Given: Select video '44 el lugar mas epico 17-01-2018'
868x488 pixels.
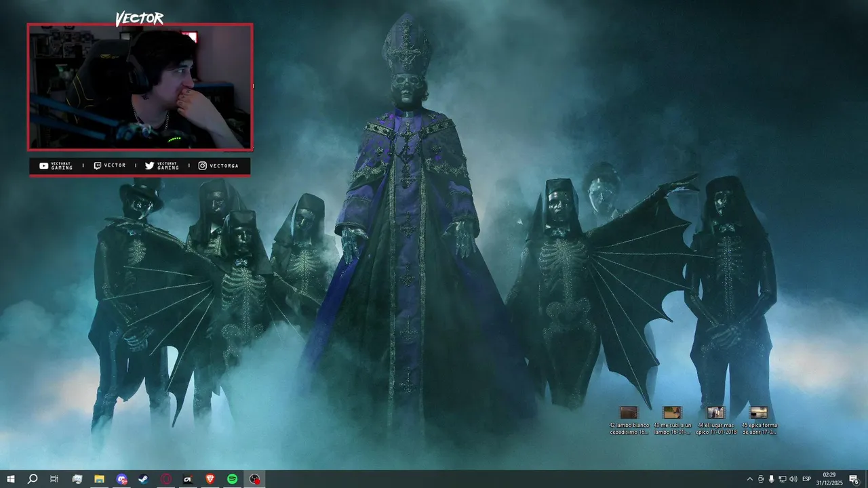Looking at the screenshot, I should [715, 420].
